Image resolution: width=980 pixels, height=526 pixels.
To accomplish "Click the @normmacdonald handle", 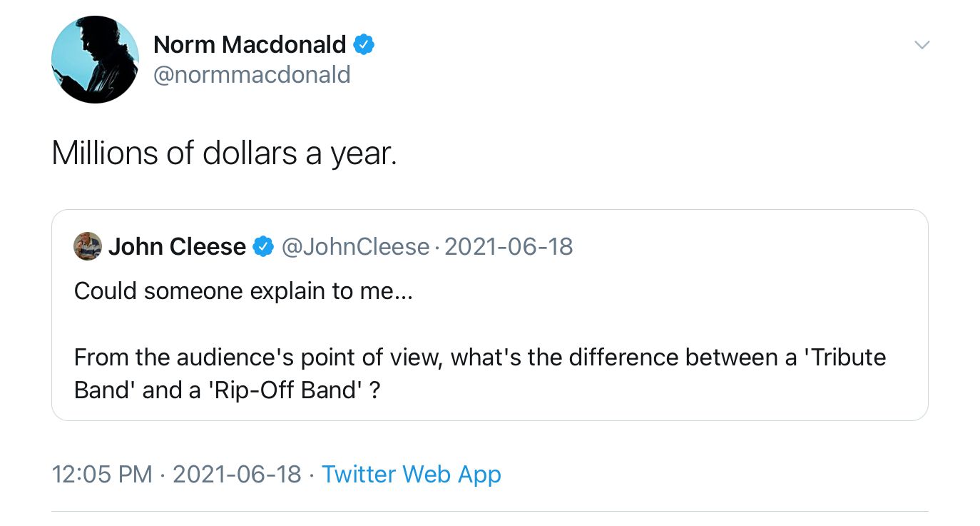I will tap(252, 74).
